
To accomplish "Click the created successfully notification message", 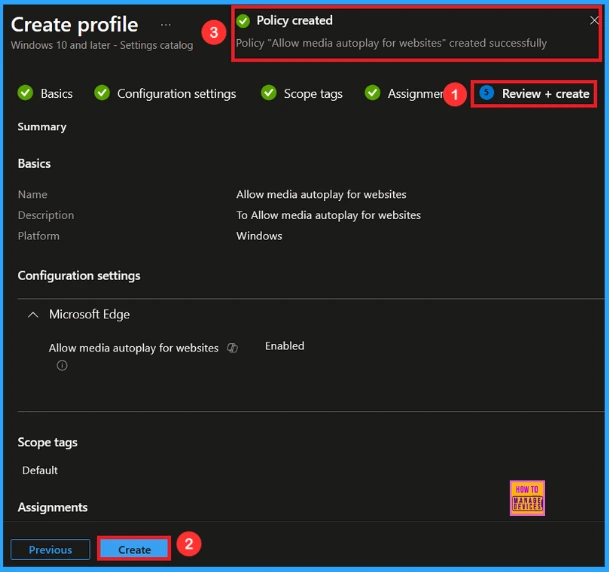I will (391, 43).
